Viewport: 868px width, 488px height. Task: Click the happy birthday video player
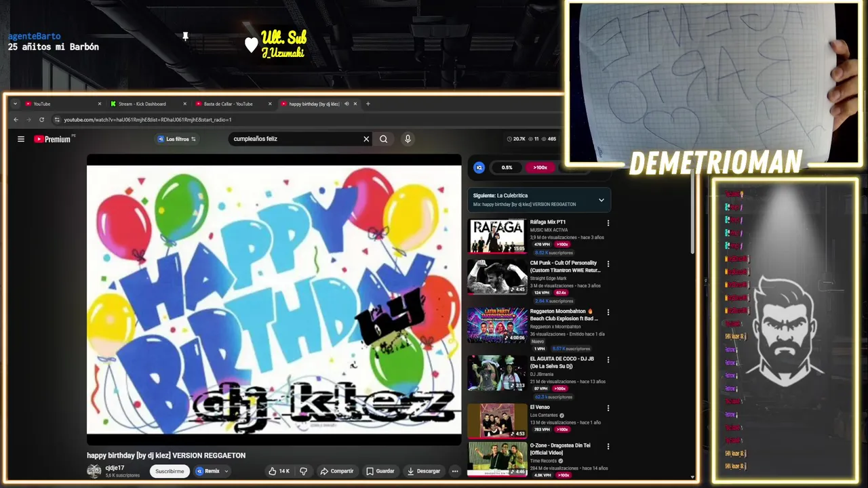[274, 300]
